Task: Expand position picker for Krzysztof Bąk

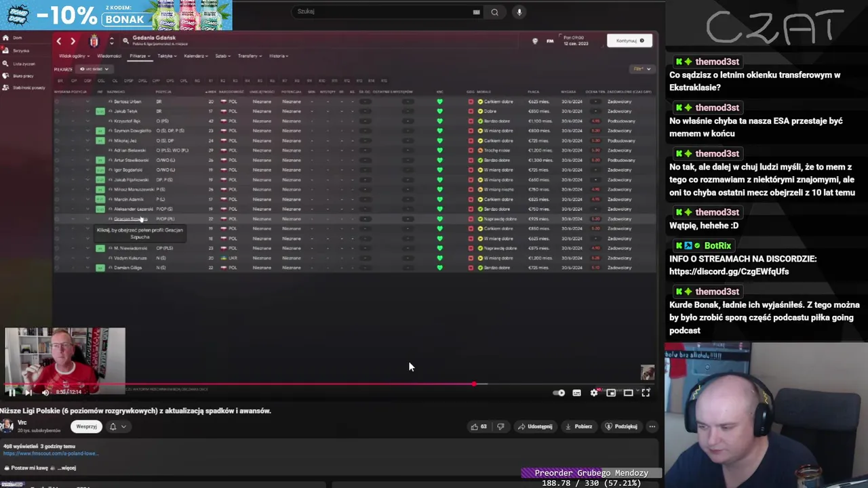Action: pos(87,121)
